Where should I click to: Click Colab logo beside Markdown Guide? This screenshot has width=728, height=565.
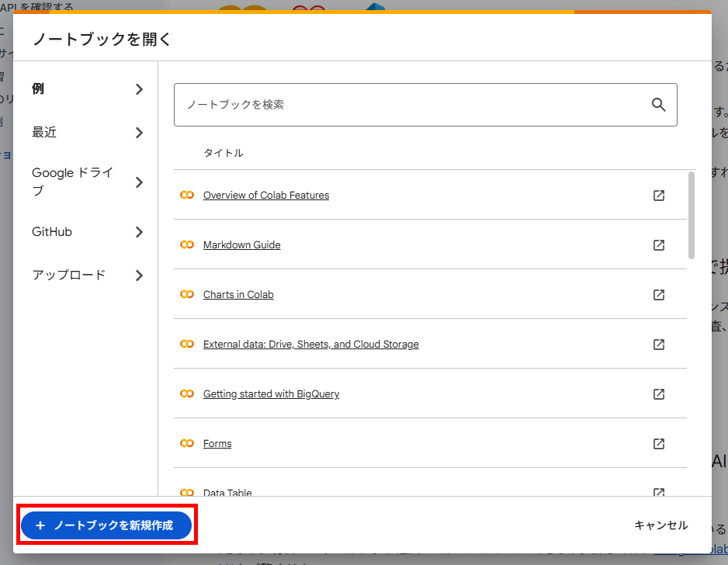click(186, 244)
